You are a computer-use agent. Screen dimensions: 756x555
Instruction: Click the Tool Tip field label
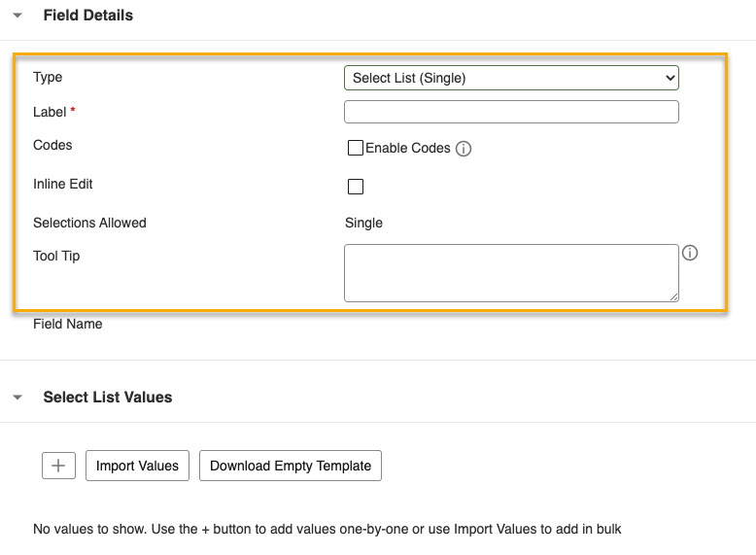point(56,256)
